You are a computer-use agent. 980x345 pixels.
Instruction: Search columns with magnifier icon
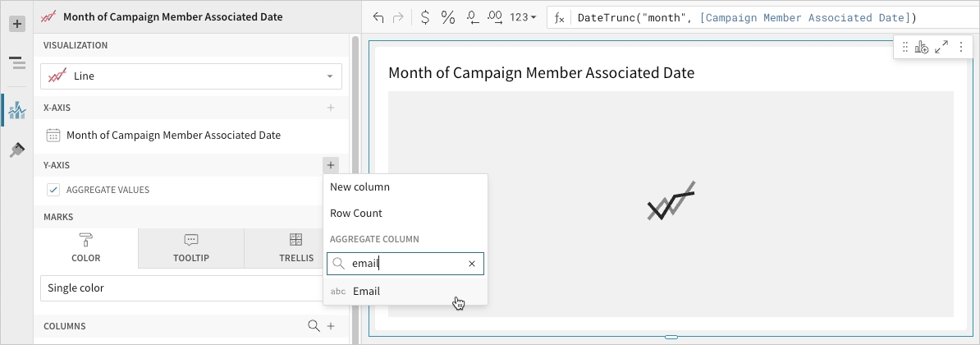point(314,326)
